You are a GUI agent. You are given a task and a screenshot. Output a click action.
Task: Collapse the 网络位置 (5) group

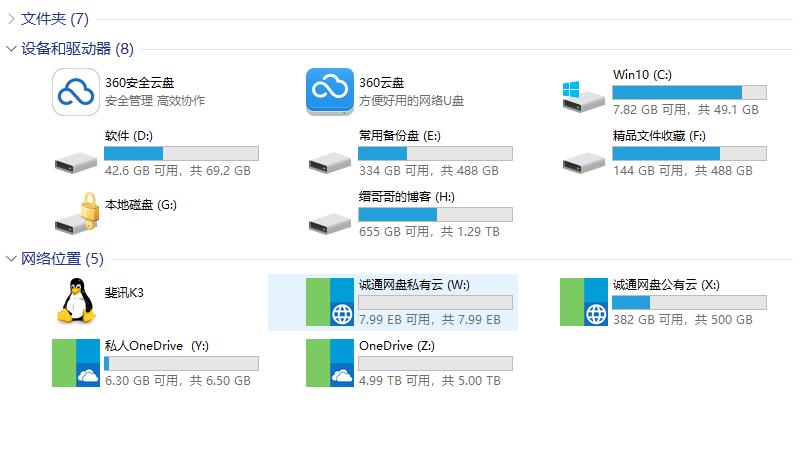tap(11, 259)
